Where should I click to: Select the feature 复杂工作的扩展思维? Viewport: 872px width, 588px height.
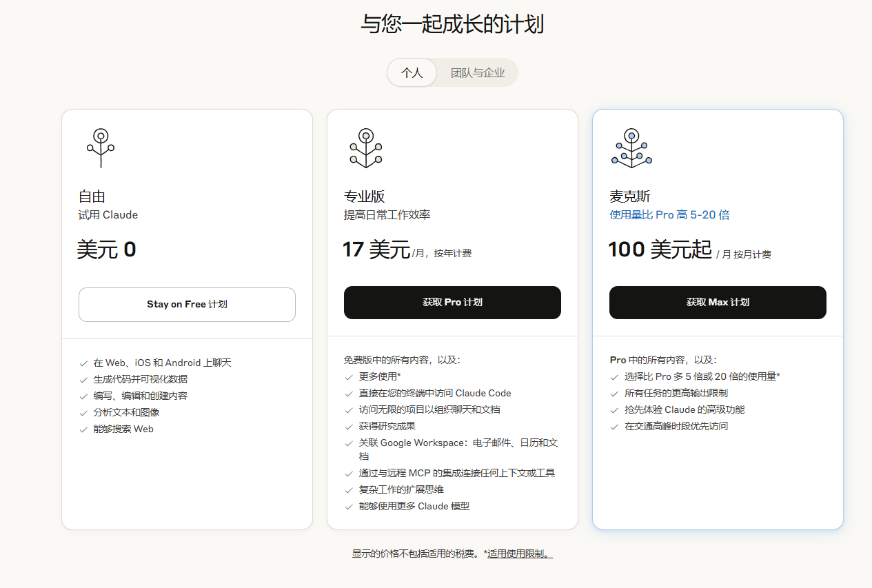(x=401, y=489)
